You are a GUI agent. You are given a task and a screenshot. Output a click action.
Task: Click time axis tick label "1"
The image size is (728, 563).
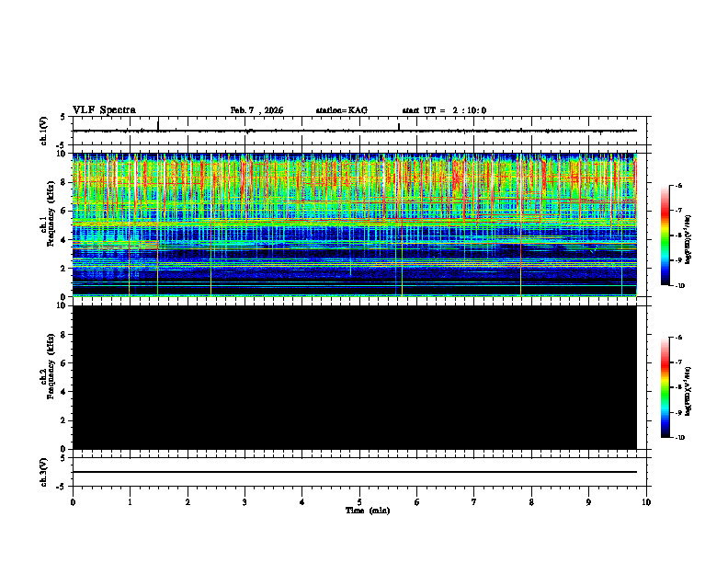tap(130, 502)
